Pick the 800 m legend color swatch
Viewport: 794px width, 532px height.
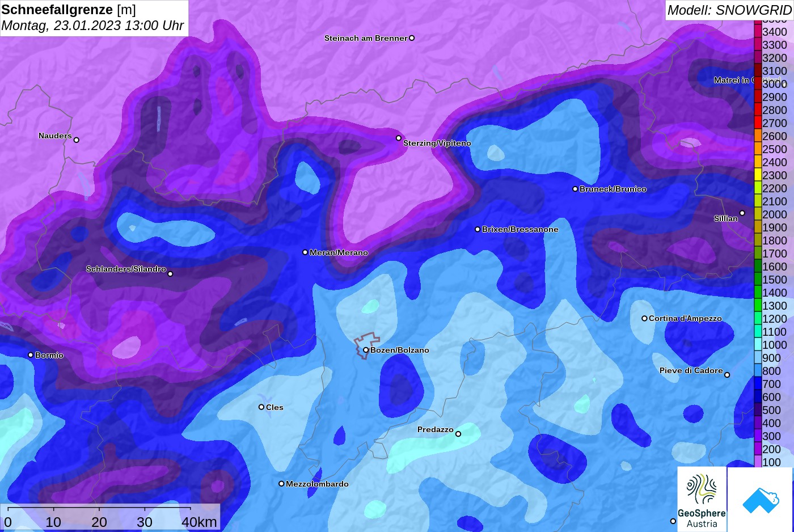pos(758,371)
